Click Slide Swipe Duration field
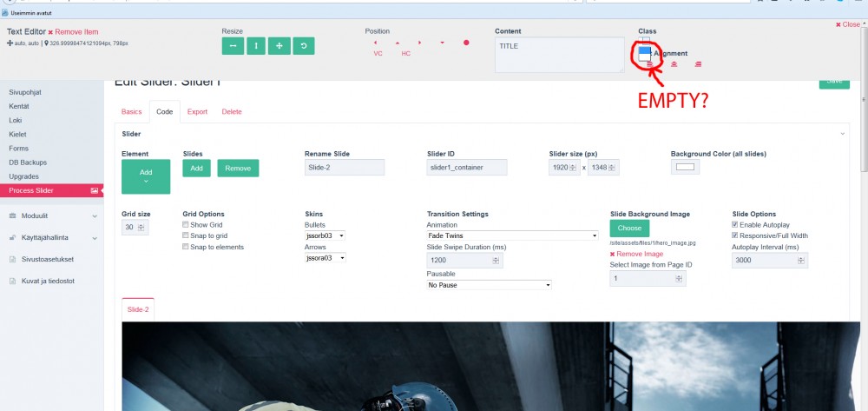 coord(464,261)
